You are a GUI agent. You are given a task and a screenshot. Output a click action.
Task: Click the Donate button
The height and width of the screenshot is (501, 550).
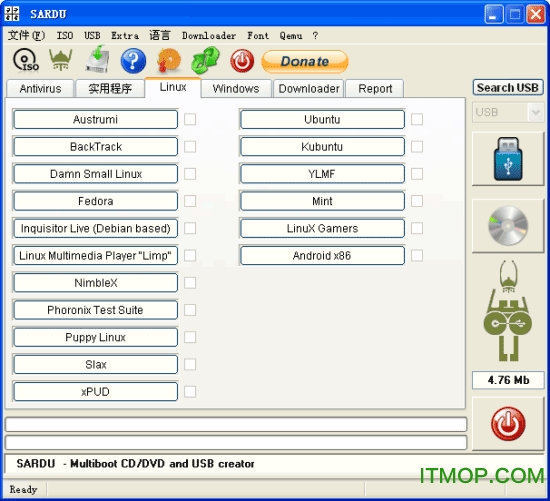click(305, 61)
